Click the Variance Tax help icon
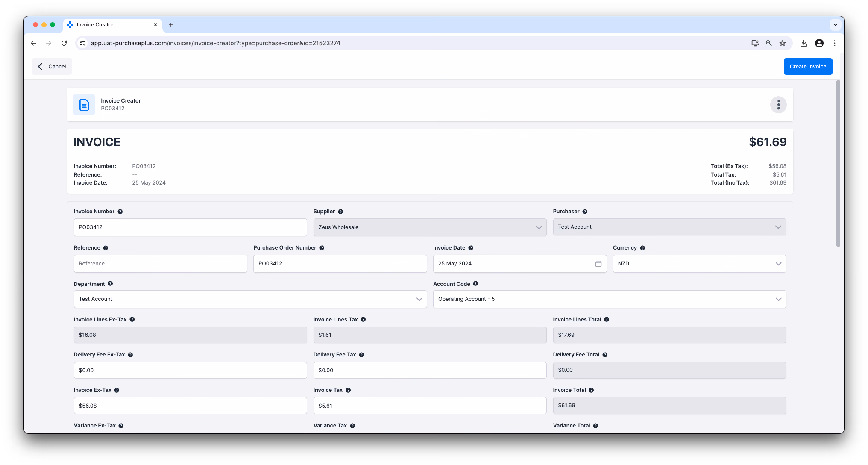This screenshot has height=465, width=868. pos(352,426)
